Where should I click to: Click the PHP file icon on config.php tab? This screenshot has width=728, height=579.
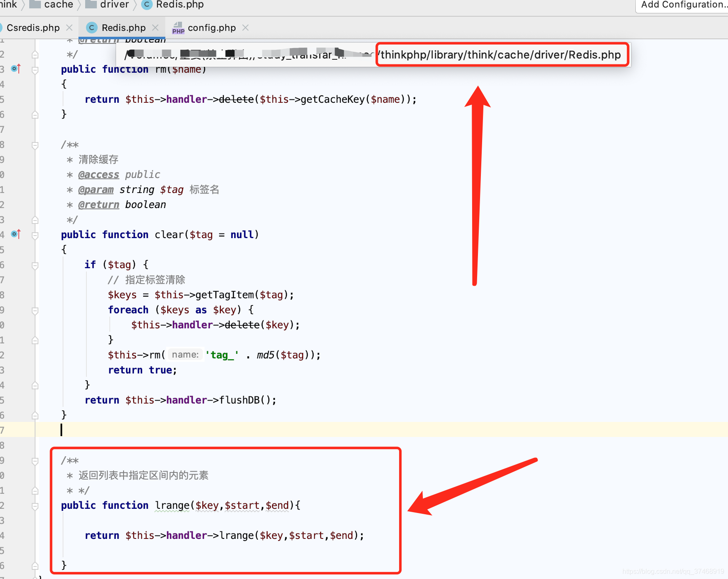pos(178,28)
